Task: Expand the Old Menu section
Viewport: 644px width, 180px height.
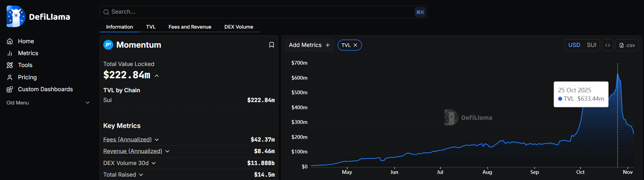Action: click(87, 103)
